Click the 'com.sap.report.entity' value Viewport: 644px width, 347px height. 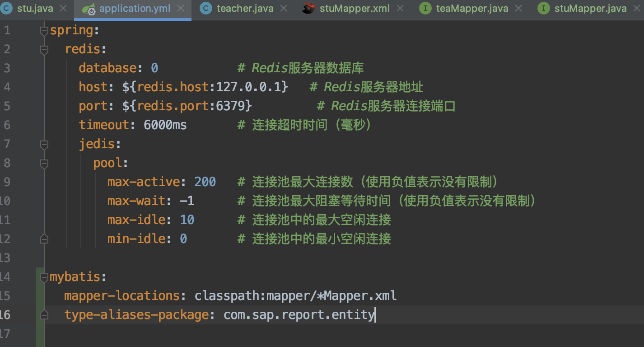[x=299, y=315]
